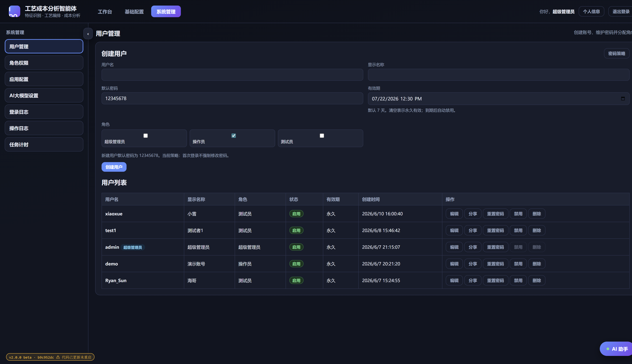Viewport: 632px width, 364px height.
Task: Switch to the 基础配置 tab
Action: coord(134,11)
